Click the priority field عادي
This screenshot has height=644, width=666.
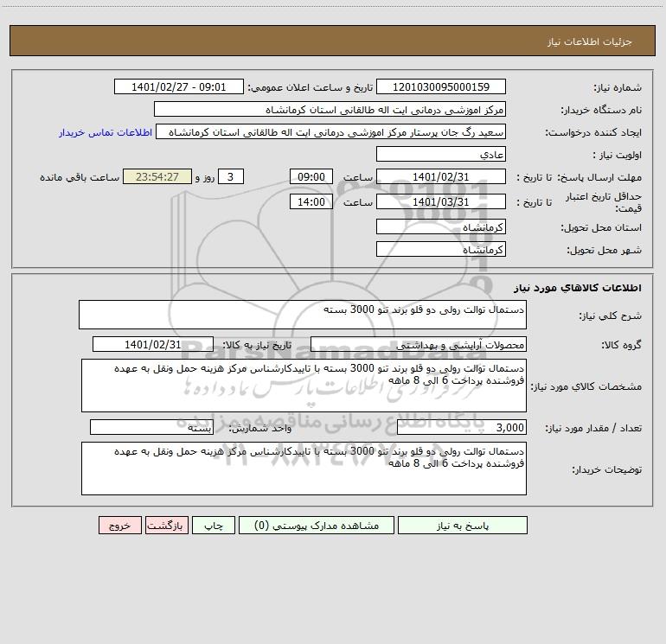(441, 154)
